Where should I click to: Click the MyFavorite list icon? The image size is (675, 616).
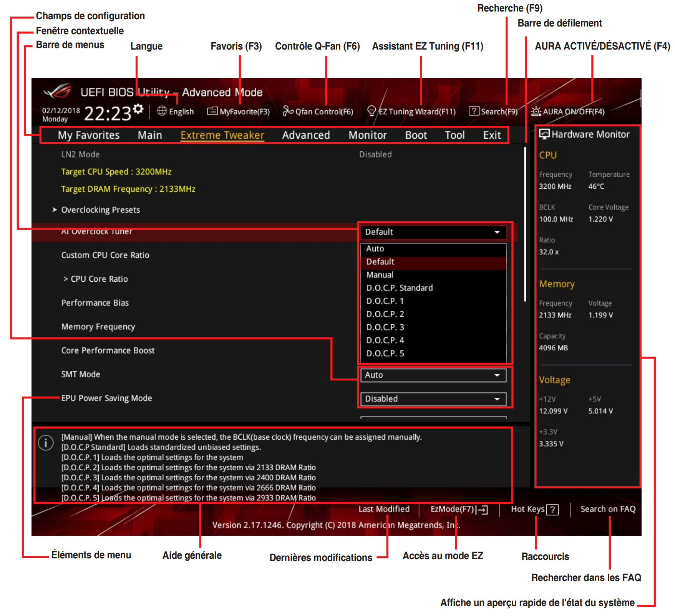[212, 111]
